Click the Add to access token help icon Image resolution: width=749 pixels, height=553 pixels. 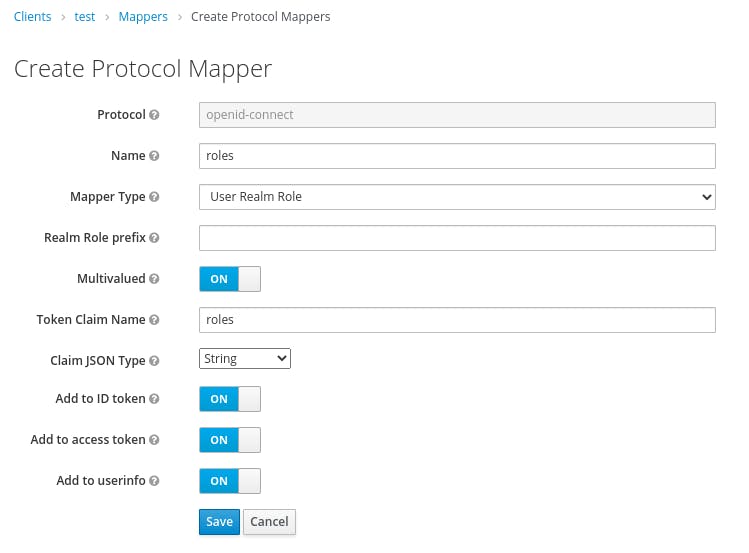pyautogui.click(x=154, y=440)
